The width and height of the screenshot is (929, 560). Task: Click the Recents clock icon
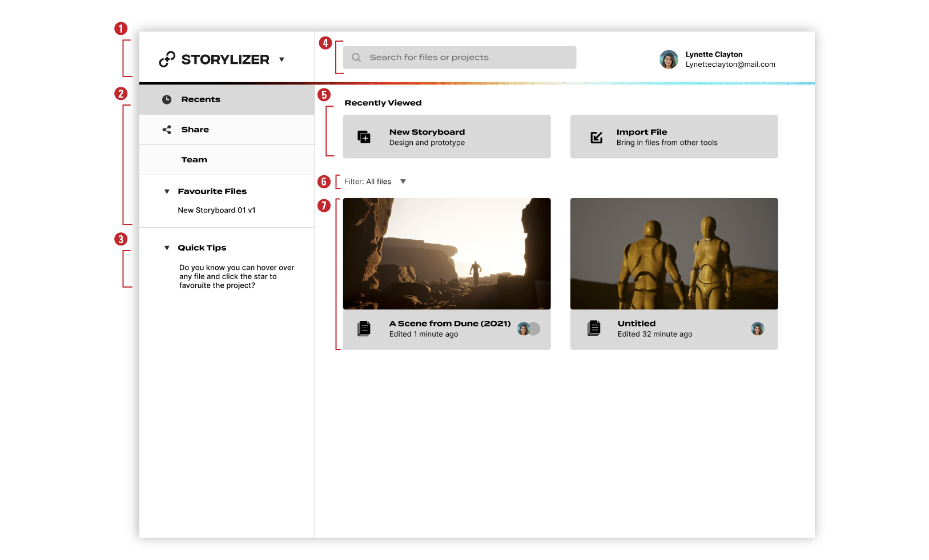click(x=167, y=99)
